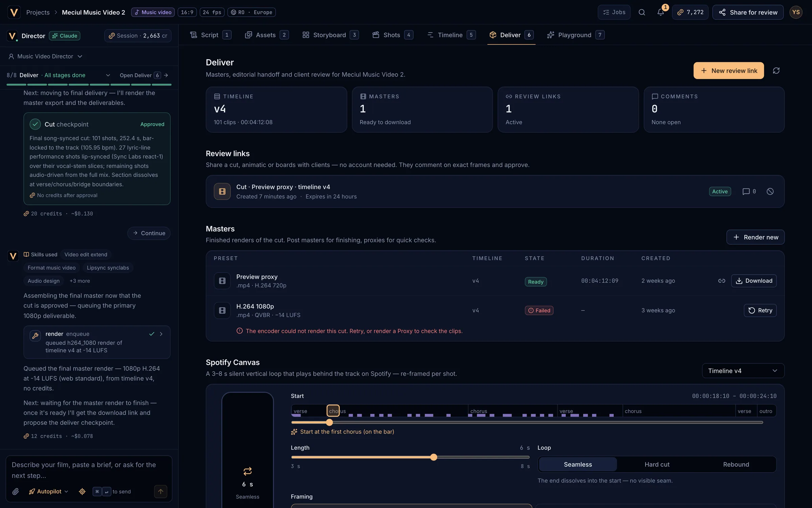Click the Start position slider handle

coord(329,422)
